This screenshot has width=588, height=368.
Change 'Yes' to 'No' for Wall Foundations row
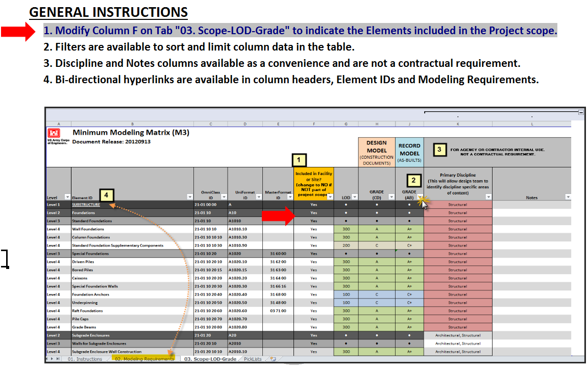tap(313, 229)
